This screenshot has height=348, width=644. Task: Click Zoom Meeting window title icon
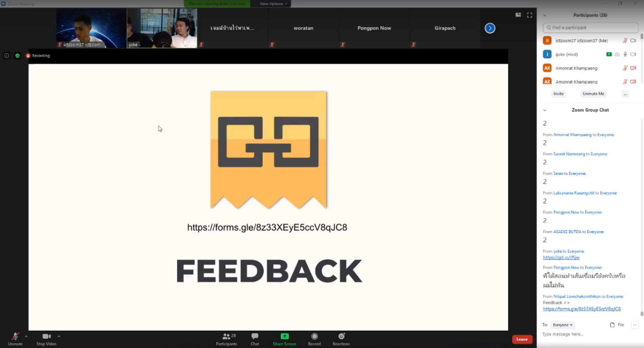click(3, 4)
